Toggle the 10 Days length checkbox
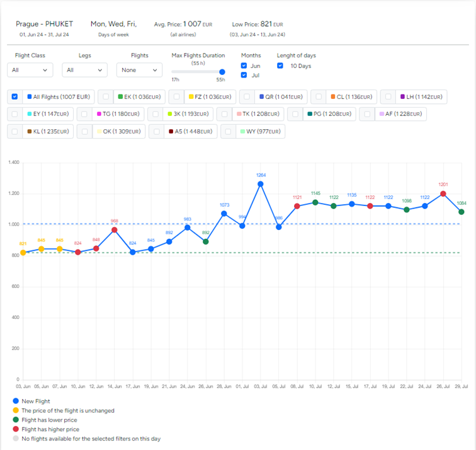The image size is (476, 450). [x=280, y=66]
